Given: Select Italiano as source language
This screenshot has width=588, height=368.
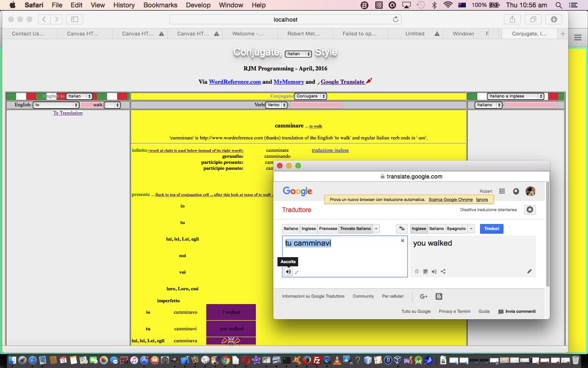Looking at the screenshot, I should tap(291, 229).
